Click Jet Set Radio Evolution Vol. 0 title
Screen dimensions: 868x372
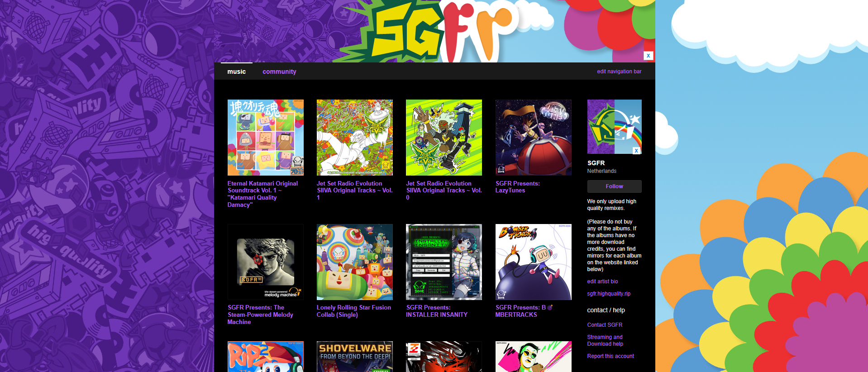(444, 191)
